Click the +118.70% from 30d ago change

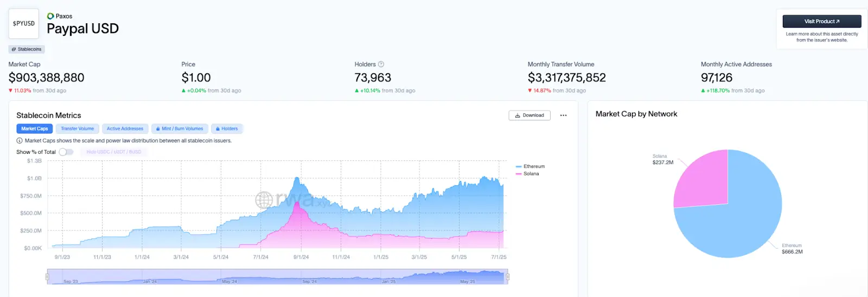tap(733, 91)
